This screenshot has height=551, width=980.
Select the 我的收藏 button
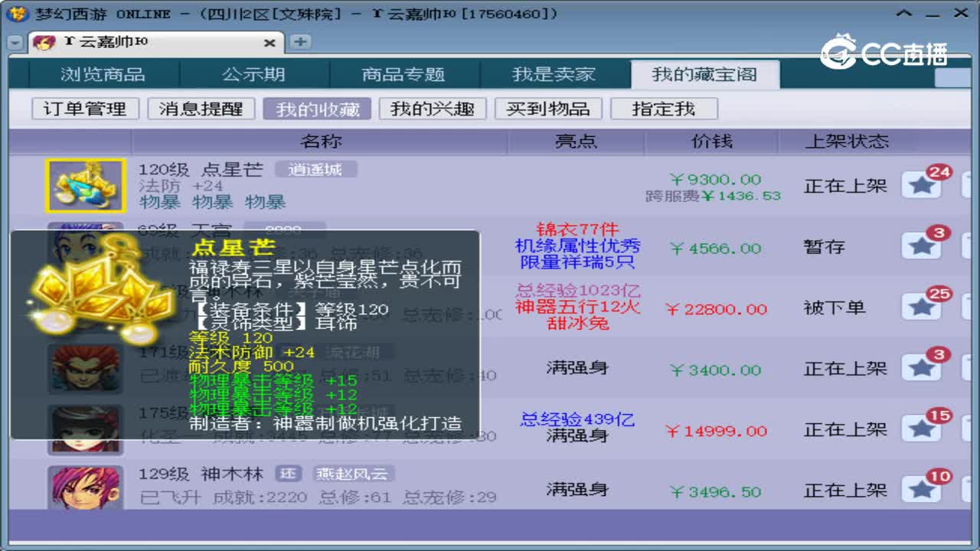(317, 109)
